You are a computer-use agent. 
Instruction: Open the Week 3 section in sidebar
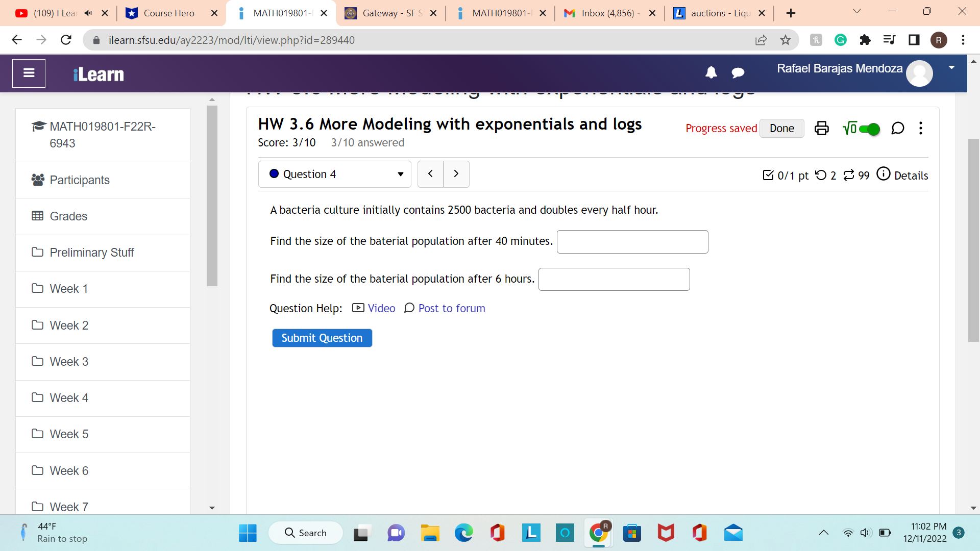[x=69, y=362]
